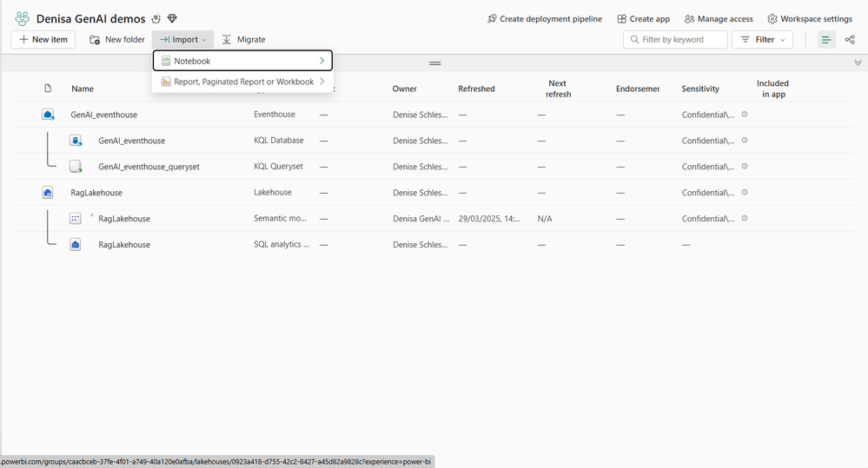Click the task flow panel resize handle
Screen dimensions: 868x468
click(435, 63)
